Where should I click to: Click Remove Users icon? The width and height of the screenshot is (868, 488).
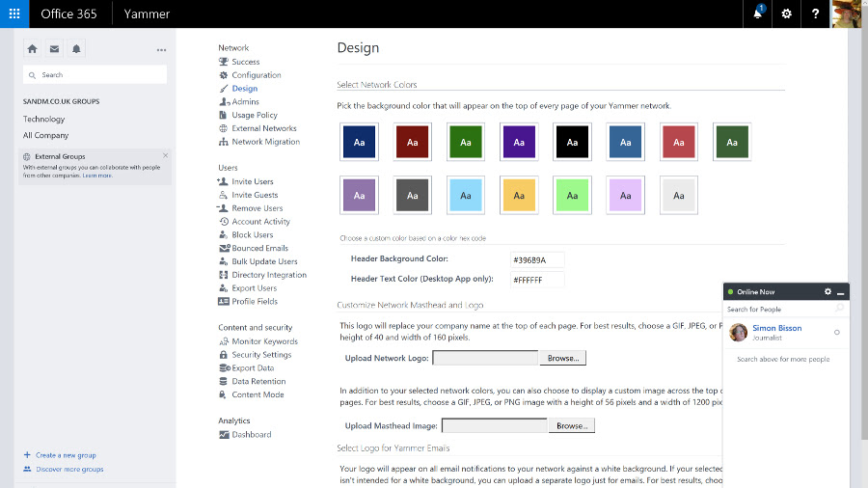223,208
